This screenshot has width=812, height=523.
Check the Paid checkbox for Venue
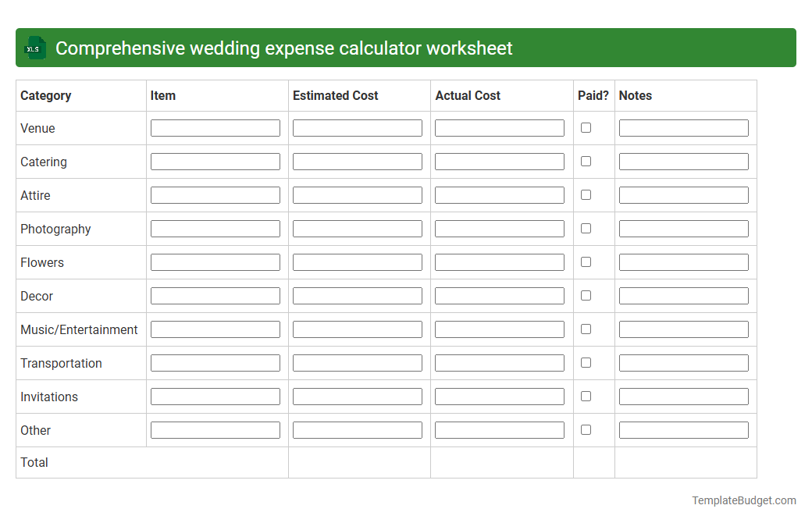(x=586, y=127)
